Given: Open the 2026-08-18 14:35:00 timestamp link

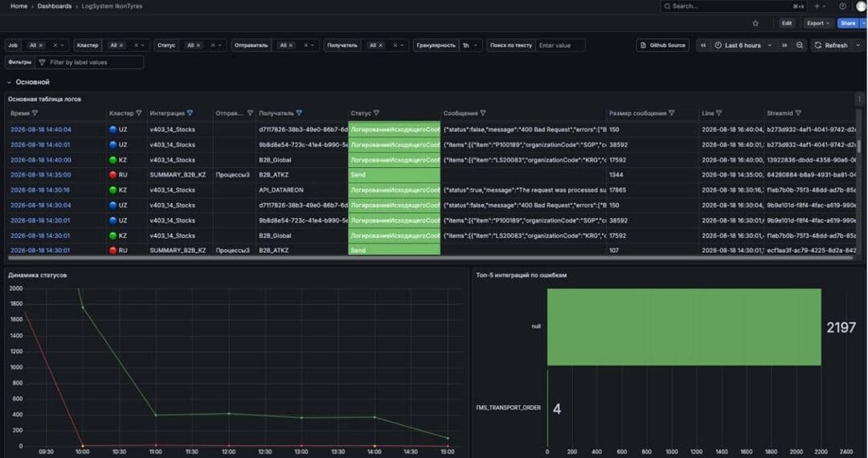Looking at the screenshot, I should click(41, 175).
